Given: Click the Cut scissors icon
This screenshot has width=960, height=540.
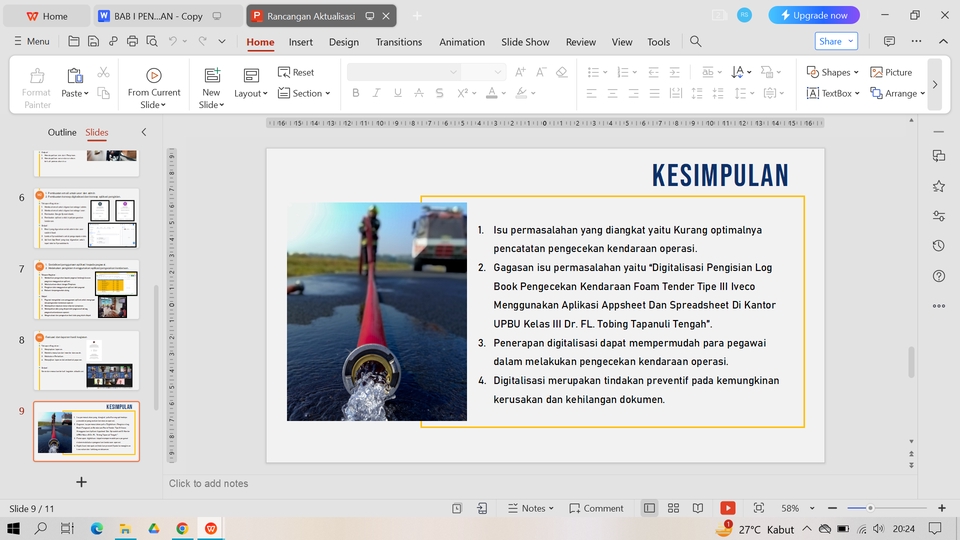Looking at the screenshot, I should click(x=103, y=73).
